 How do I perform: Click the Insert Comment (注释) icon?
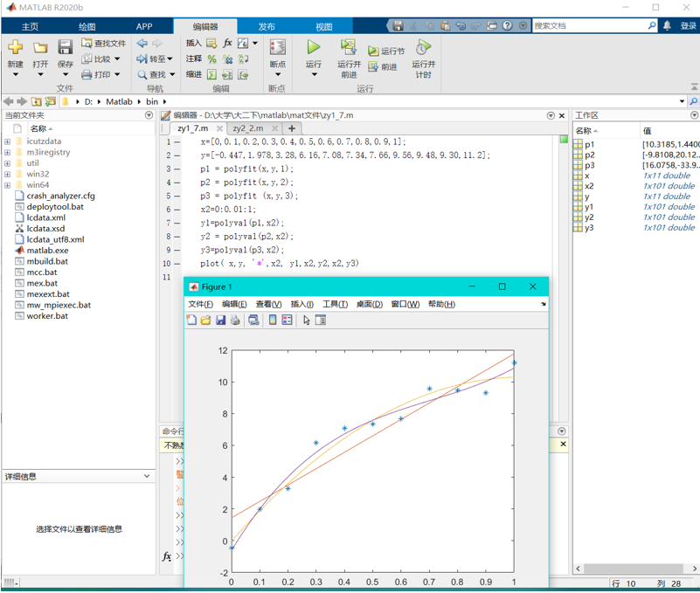click(x=212, y=58)
